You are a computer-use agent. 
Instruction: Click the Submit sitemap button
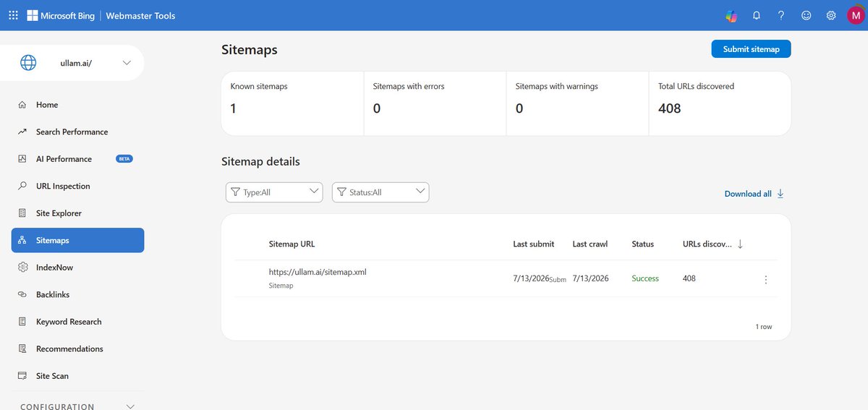click(751, 49)
